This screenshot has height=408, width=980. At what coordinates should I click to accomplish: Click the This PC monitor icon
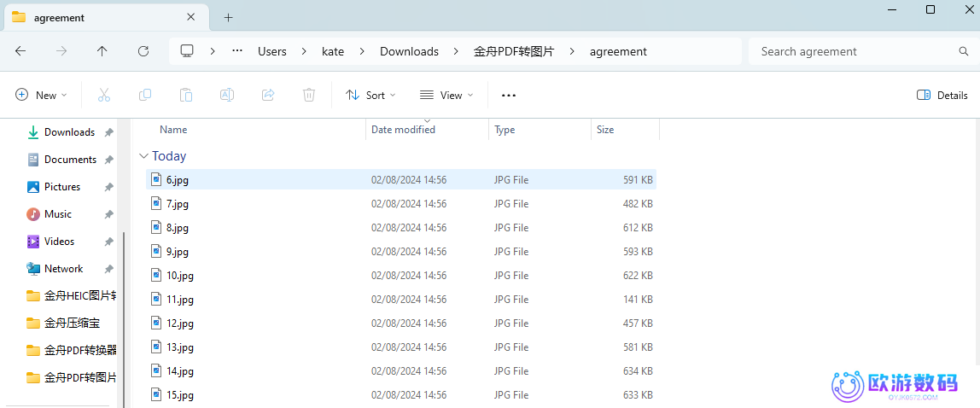pyautogui.click(x=186, y=51)
